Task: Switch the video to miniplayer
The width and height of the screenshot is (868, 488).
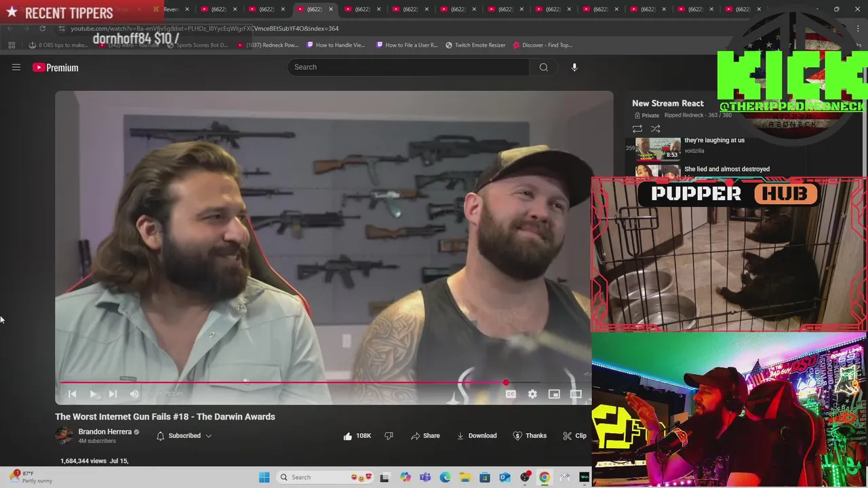Action: (554, 394)
